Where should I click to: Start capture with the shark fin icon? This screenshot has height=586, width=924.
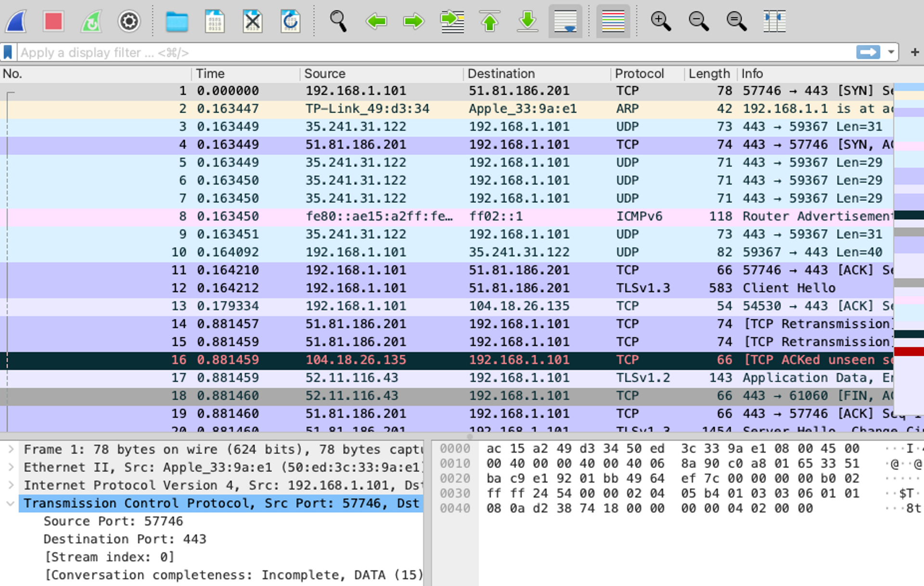[16, 21]
